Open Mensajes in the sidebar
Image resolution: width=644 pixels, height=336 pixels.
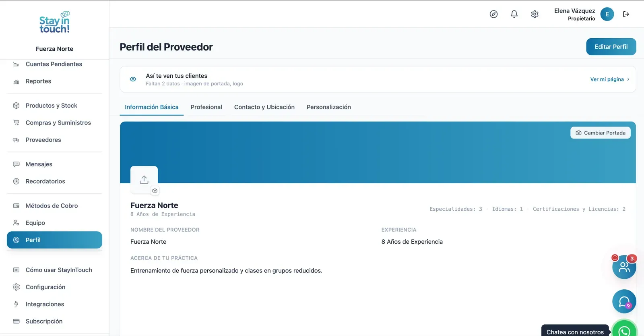pyautogui.click(x=54, y=164)
